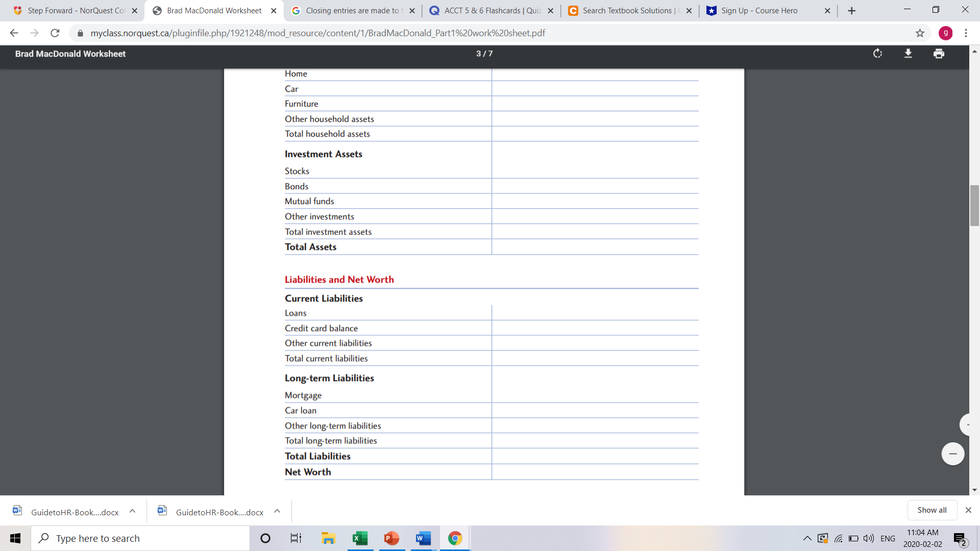980x551 pixels.
Task: Open Excel from the taskbar
Action: coord(360,538)
